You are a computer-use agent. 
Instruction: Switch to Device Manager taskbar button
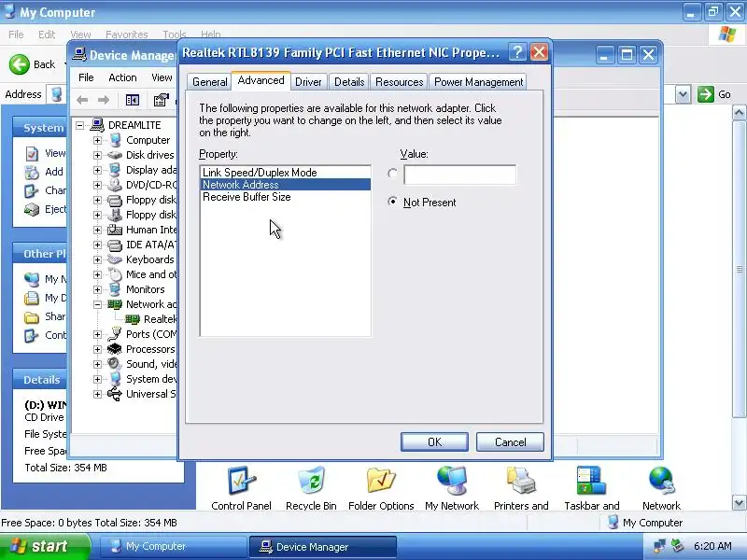(322, 547)
